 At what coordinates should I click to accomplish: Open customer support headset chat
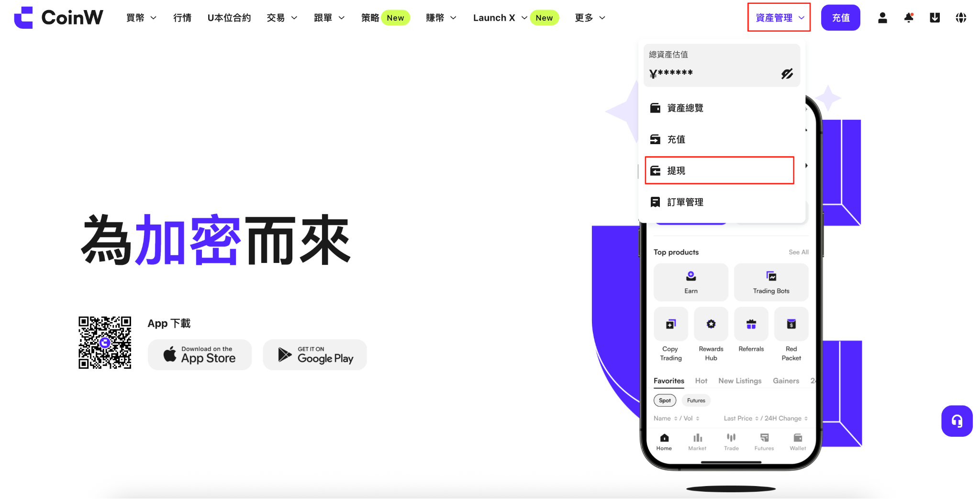coord(957,421)
